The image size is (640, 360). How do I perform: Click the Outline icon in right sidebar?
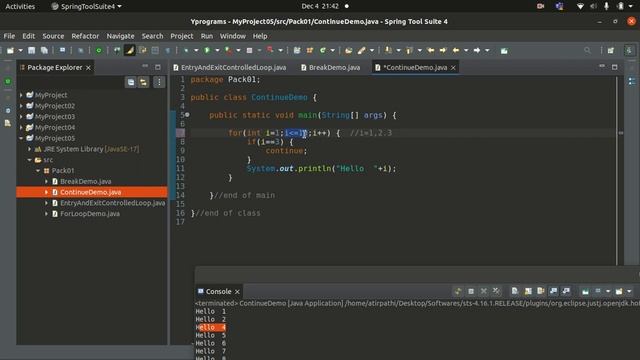click(632, 81)
